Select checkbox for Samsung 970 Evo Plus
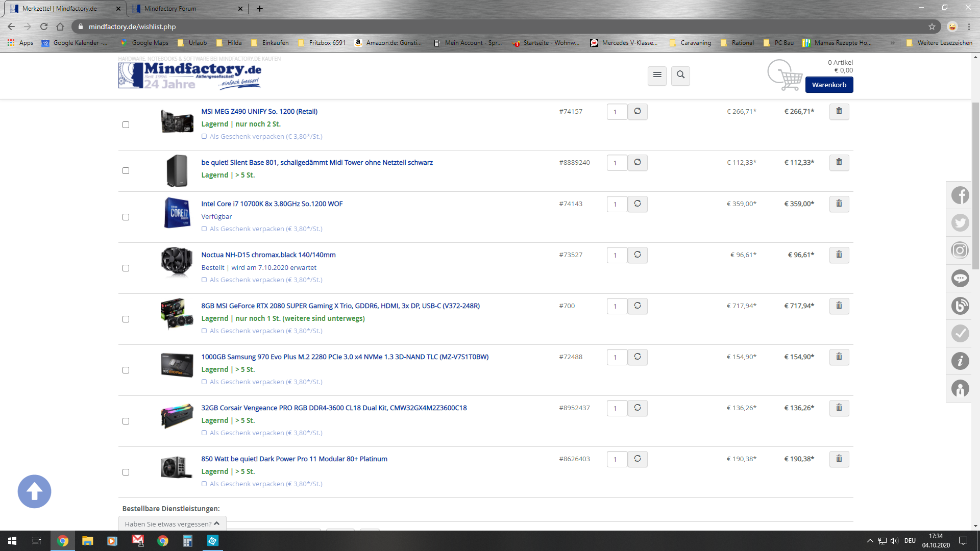 [126, 370]
